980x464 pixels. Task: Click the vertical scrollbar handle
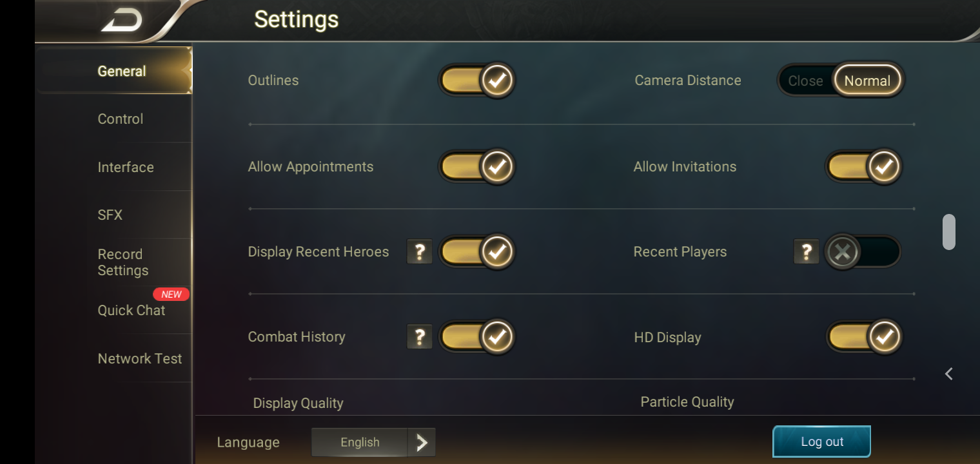coord(948,232)
